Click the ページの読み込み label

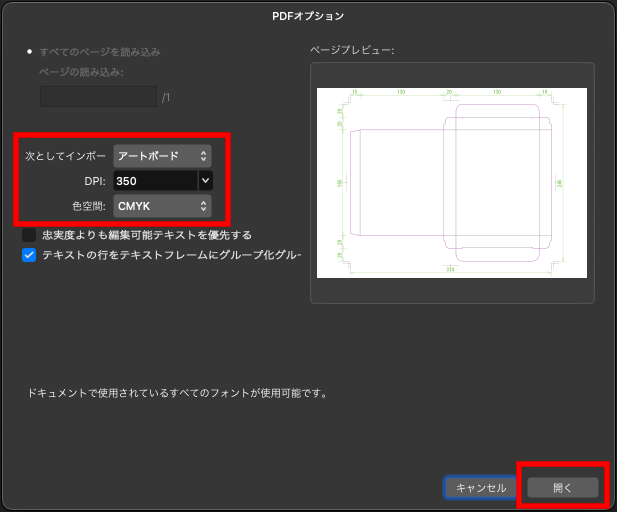tap(81, 72)
